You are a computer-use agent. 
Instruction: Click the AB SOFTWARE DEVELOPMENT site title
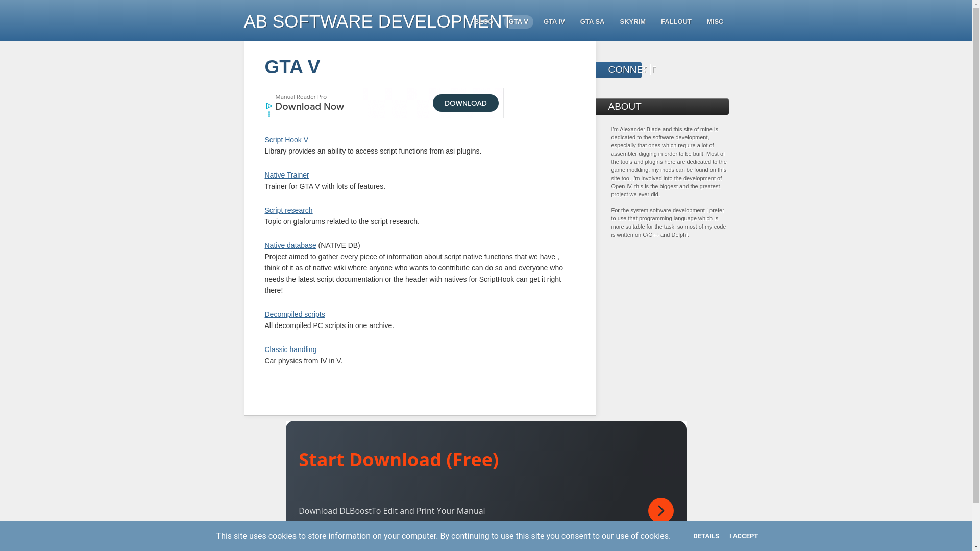(378, 21)
